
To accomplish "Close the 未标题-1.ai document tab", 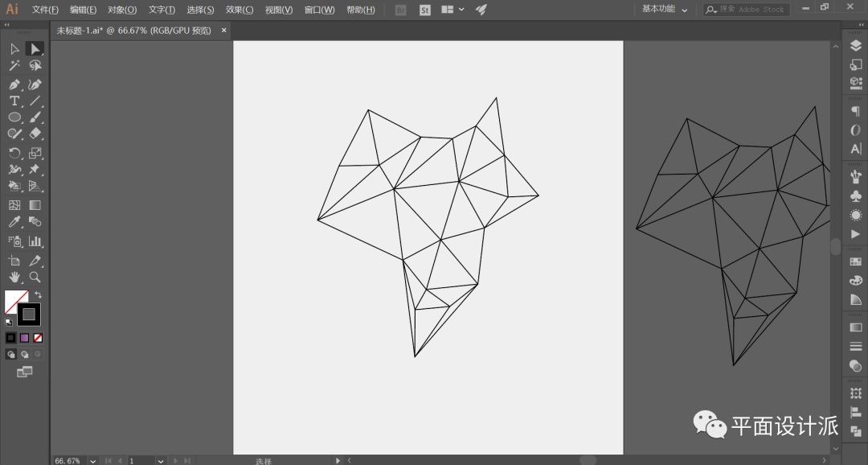I will point(224,30).
